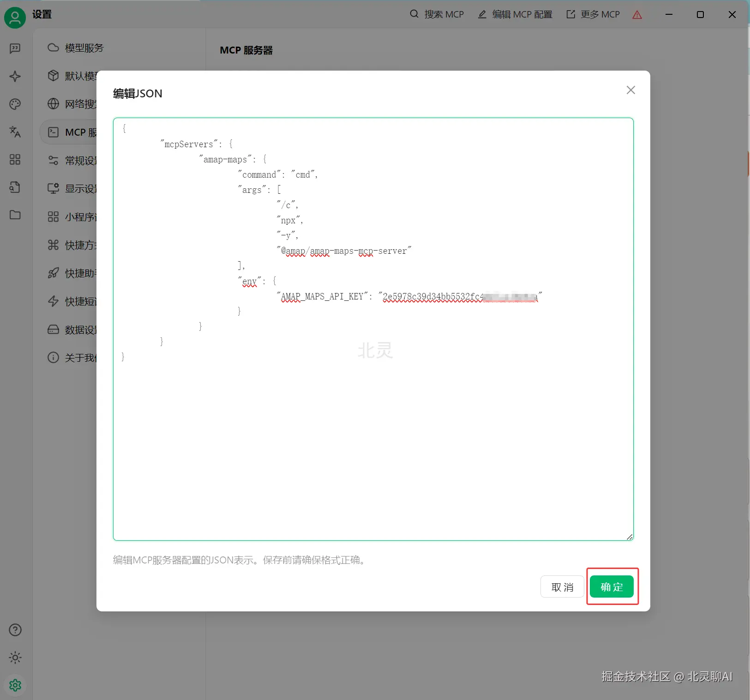The height and width of the screenshot is (700, 750).
Task: Click the user avatar icon
Action: [15, 18]
